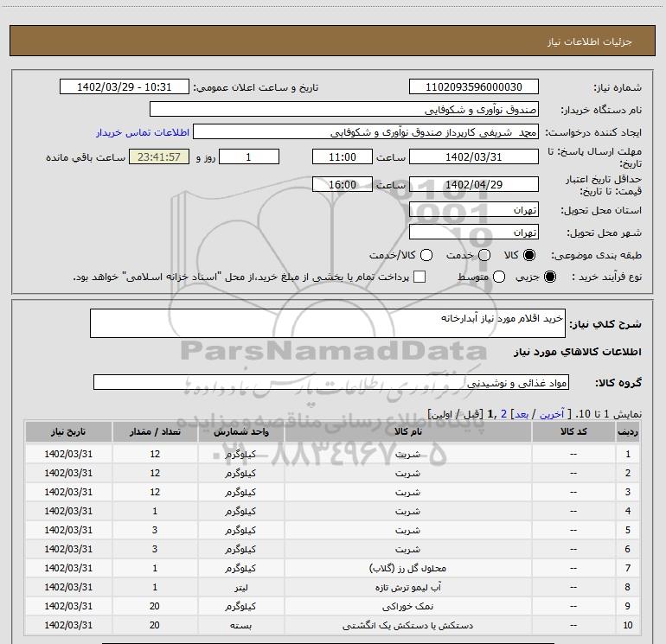Click the remaining time 23:41:57 field
Image resolution: width=666 pixels, height=644 pixels.
pos(159,157)
